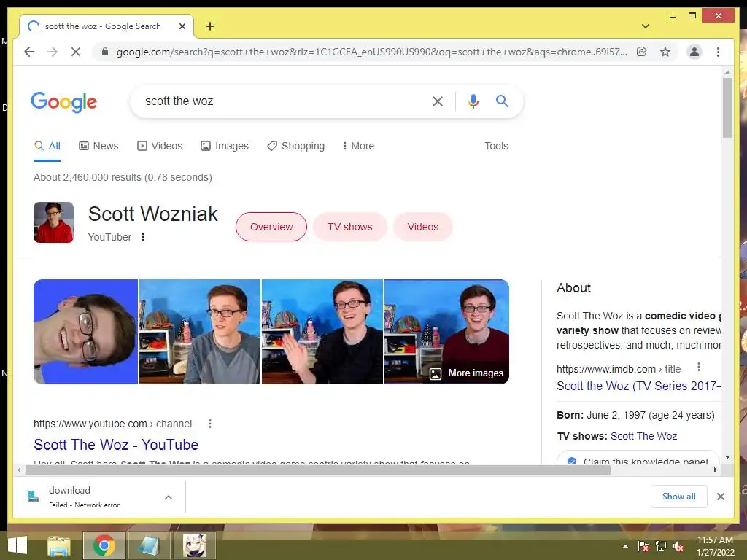Click the Google logo

pos(64,102)
